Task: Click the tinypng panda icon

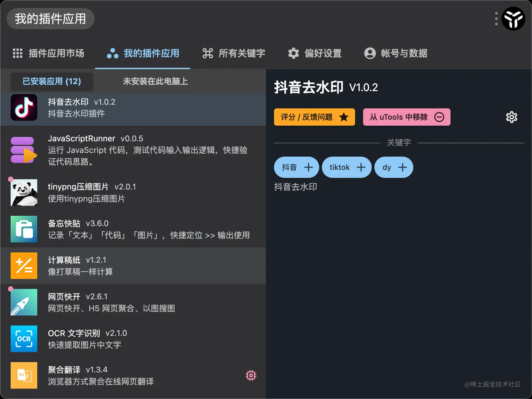Action: coord(24,192)
